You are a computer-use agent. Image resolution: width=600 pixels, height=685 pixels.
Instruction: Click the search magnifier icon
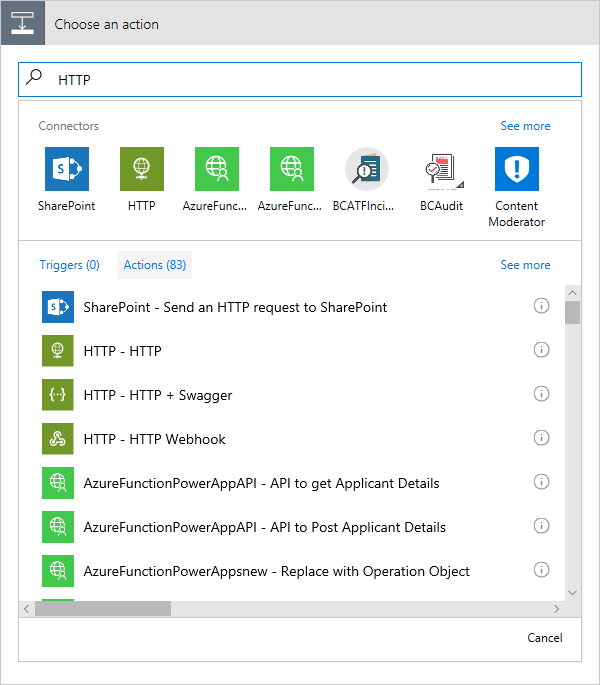[x=34, y=77]
